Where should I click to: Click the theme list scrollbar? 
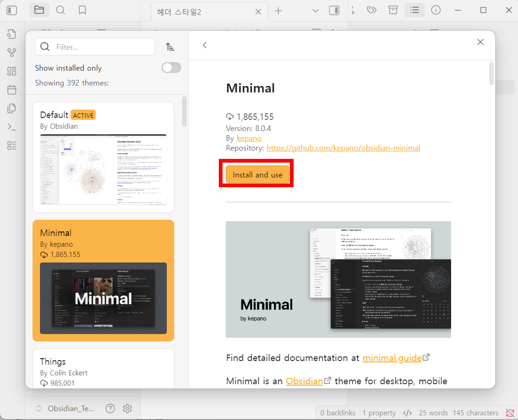coord(184,112)
